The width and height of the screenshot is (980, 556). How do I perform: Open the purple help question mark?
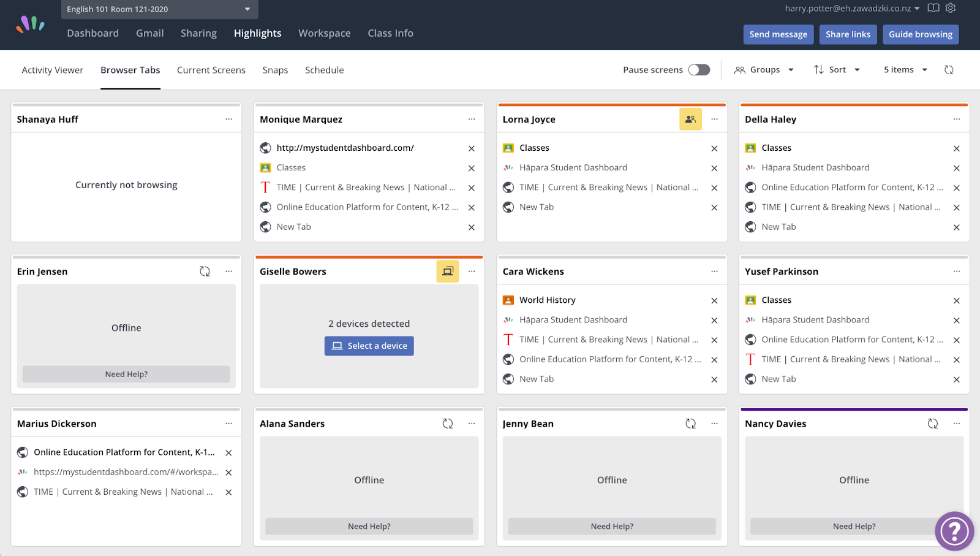click(x=954, y=531)
